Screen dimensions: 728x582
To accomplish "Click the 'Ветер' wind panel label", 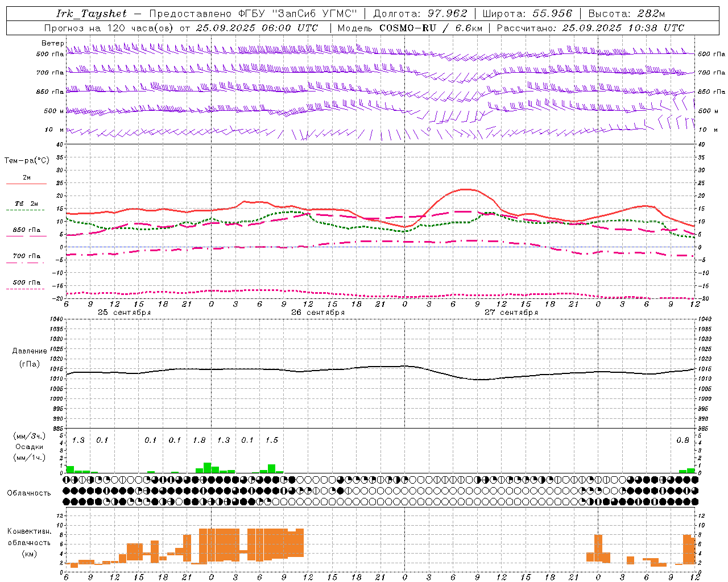I will (52, 43).
